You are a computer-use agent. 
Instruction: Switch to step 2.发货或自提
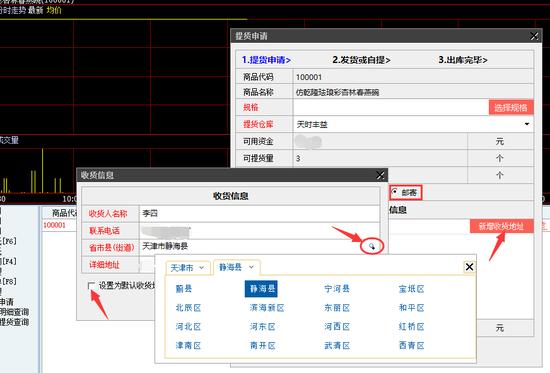[361, 60]
